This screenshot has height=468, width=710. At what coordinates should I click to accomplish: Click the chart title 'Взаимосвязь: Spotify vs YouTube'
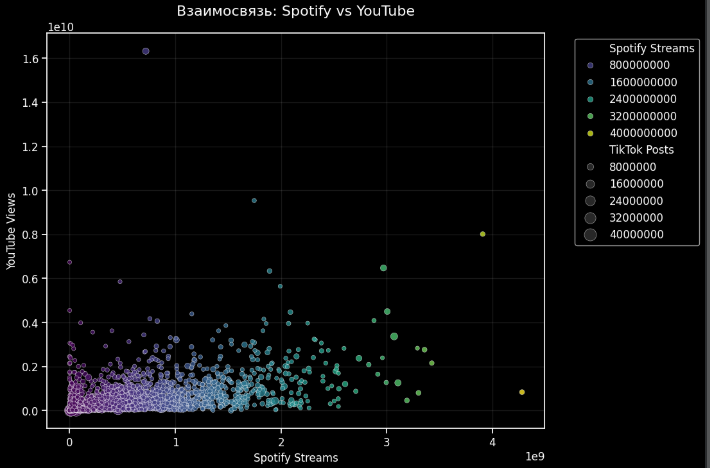(x=295, y=11)
